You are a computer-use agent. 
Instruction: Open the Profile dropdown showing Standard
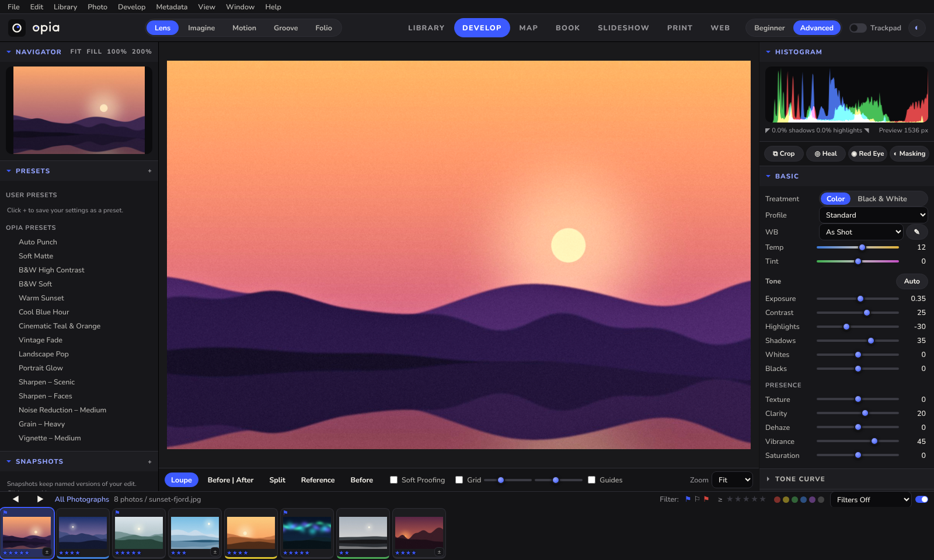click(873, 215)
